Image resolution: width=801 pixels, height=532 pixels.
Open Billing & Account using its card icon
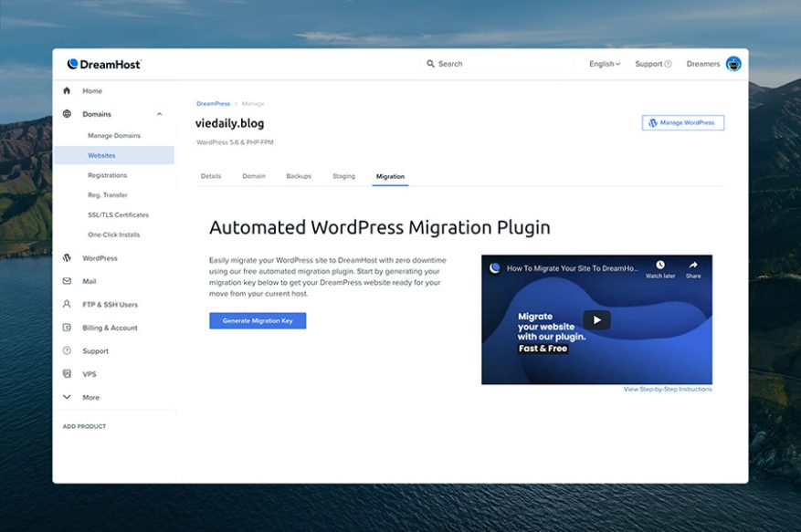click(x=66, y=327)
